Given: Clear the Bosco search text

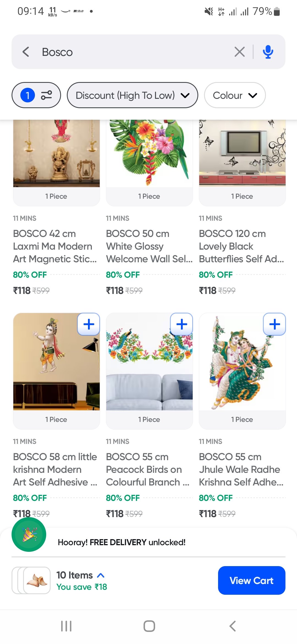Looking at the screenshot, I should click(x=240, y=52).
